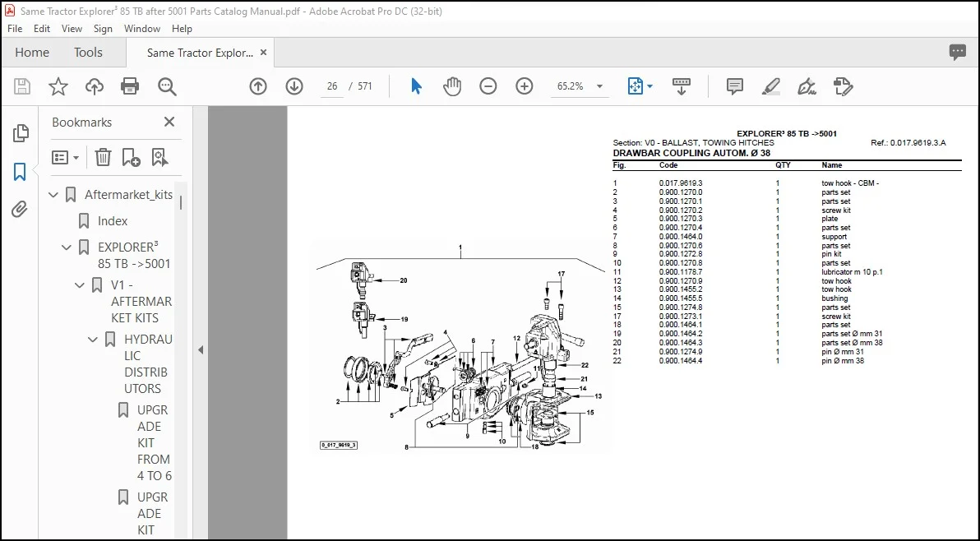The height and width of the screenshot is (541, 980).
Task: Click the 'tow hook - CBM -' name cell
Action: click(850, 183)
